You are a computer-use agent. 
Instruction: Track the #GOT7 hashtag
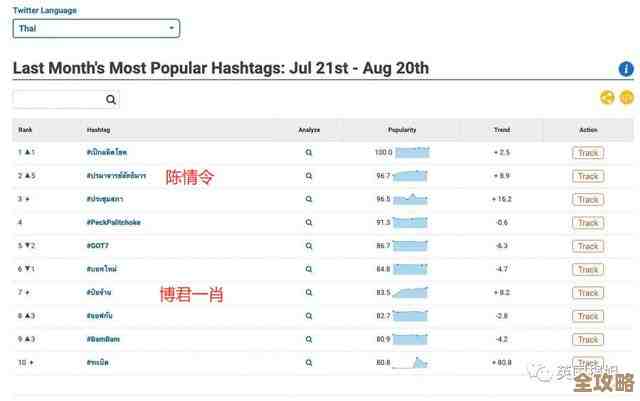coord(588,246)
